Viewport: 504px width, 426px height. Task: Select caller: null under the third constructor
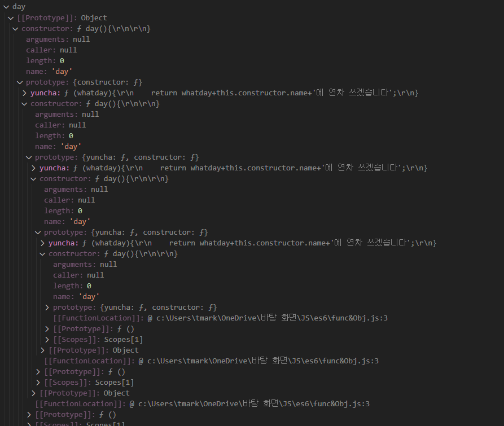(69, 200)
